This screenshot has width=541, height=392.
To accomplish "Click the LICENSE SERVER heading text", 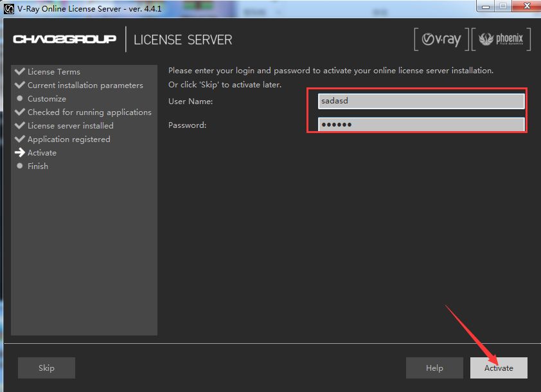I will [183, 40].
